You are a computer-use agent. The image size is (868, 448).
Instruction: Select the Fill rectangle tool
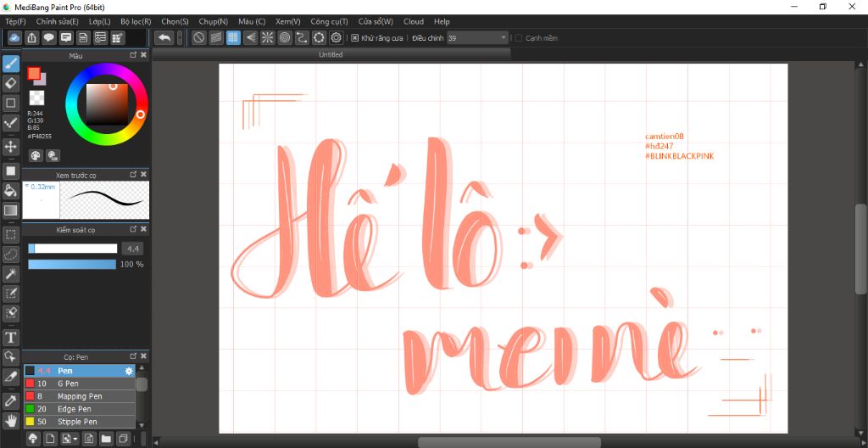(10, 171)
